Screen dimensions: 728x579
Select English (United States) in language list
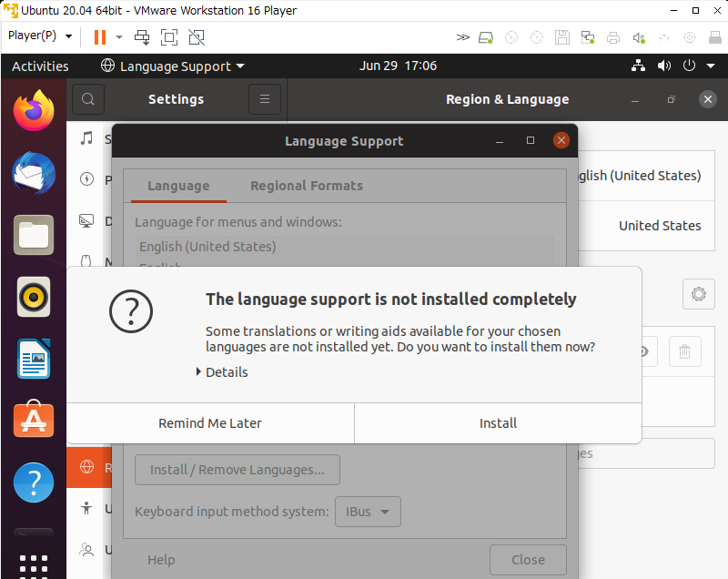[345, 247]
